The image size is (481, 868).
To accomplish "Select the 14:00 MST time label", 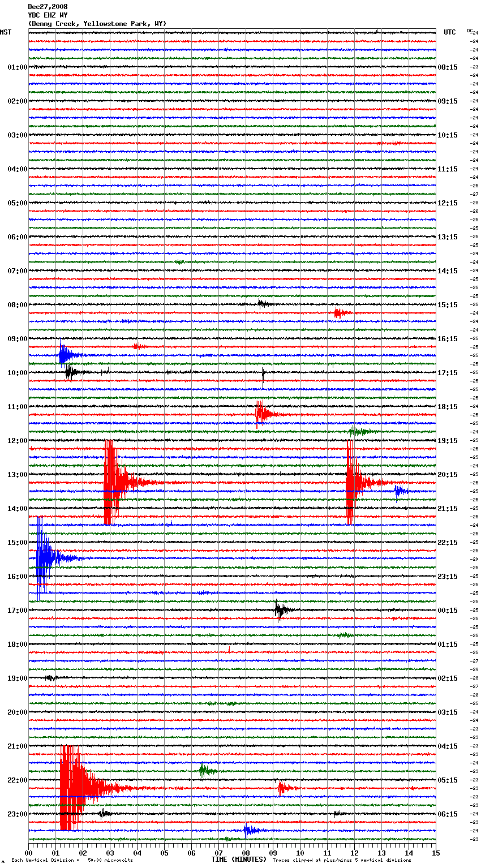I will tap(18, 509).
